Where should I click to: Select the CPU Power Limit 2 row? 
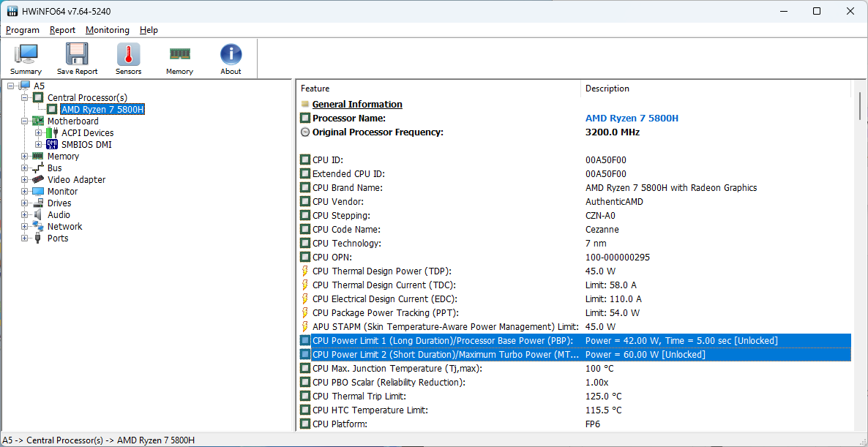pos(574,354)
